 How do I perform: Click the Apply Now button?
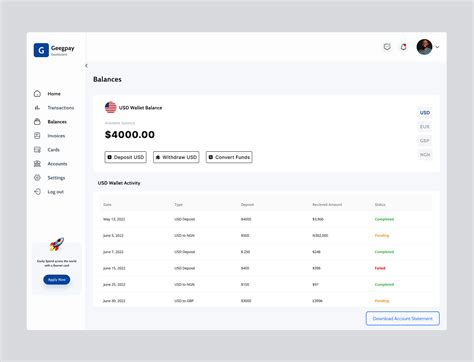pyautogui.click(x=57, y=280)
